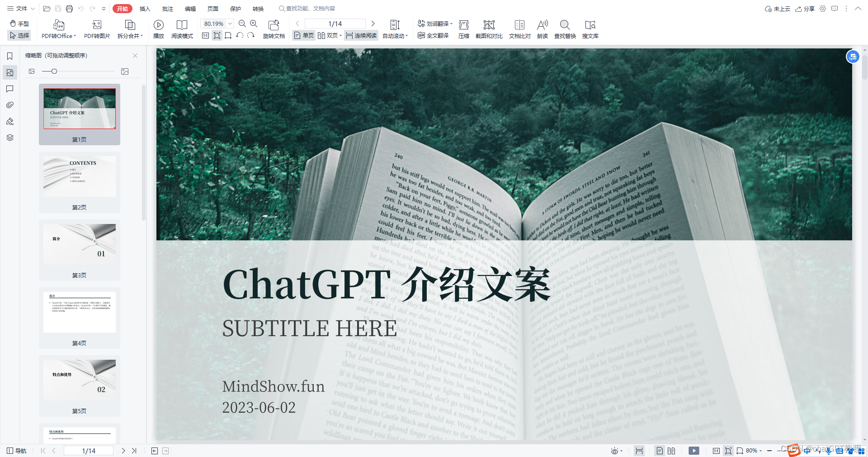Click full text translation (全文翻译)
Image resolution: width=868 pixels, height=457 pixels.
tap(433, 35)
